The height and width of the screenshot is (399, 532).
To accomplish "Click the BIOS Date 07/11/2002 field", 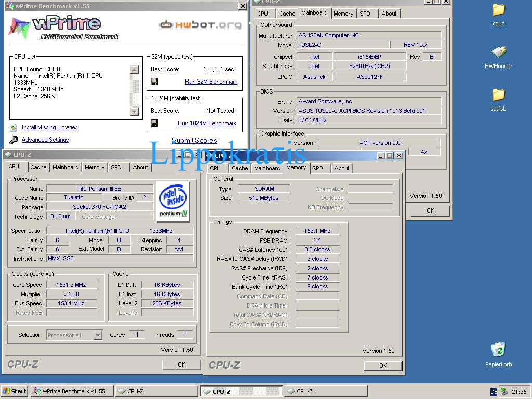I will point(369,120).
